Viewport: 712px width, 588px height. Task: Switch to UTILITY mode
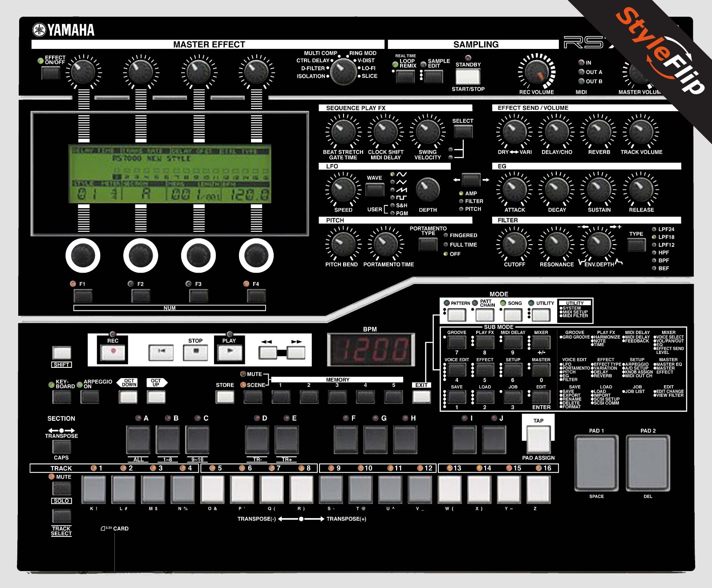pyautogui.click(x=541, y=315)
